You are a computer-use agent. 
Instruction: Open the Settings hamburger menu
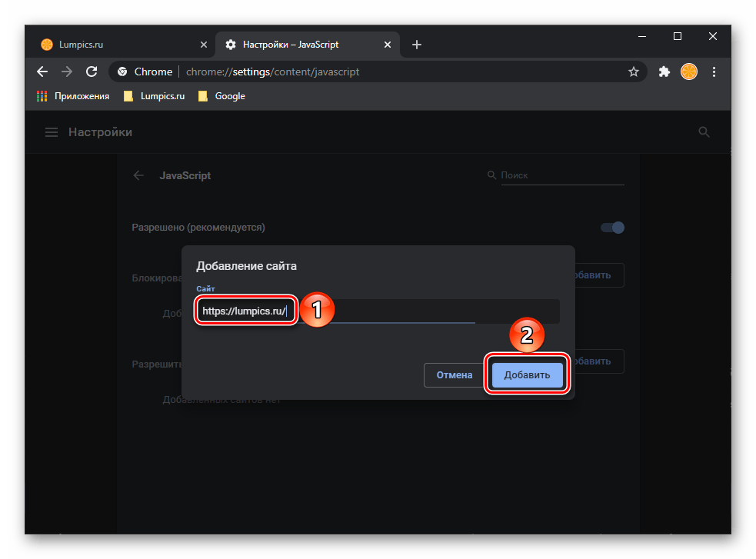(x=52, y=132)
